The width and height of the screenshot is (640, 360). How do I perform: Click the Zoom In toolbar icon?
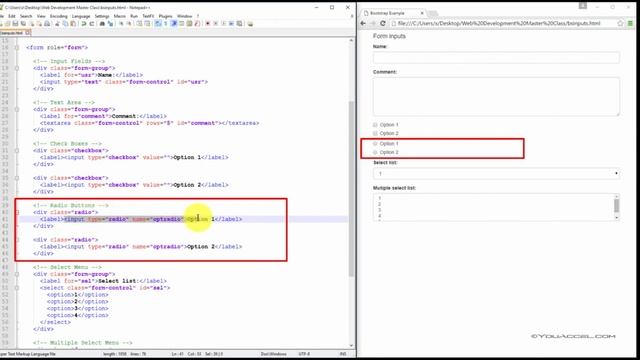tap(122, 24)
